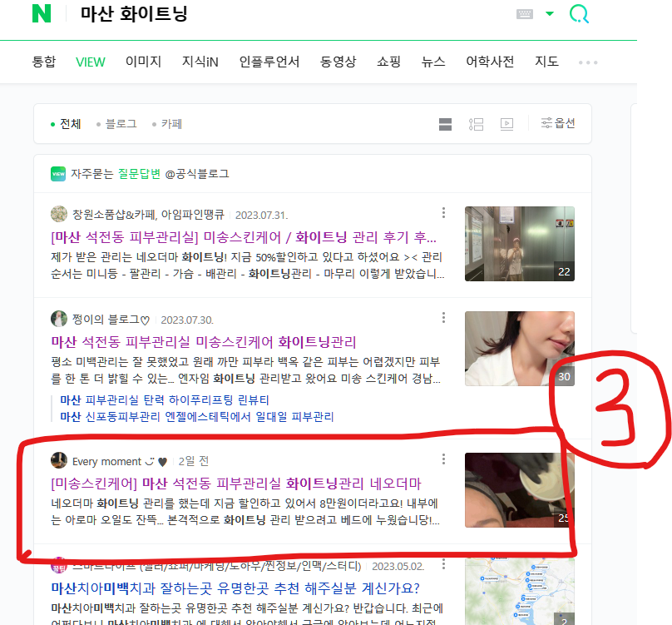The width and height of the screenshot is (672, 625).
Task: Click the 쩡이의 블로그 avatar
Action: (59, 319)
